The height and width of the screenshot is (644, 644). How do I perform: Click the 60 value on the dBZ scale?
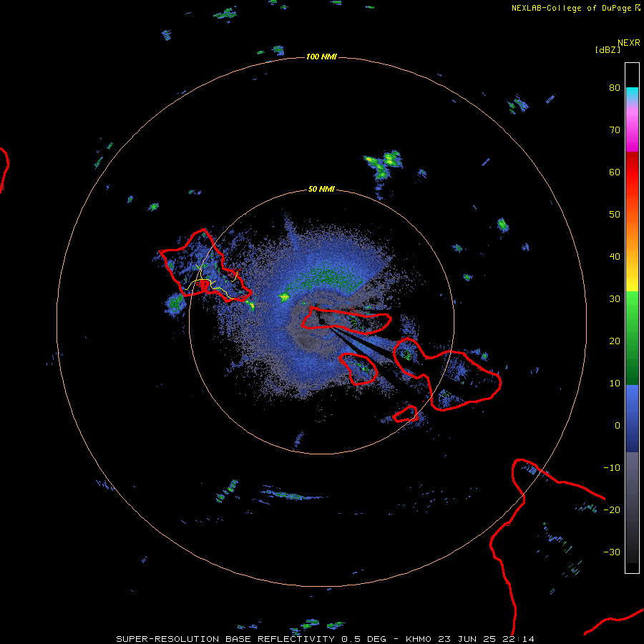tap(615, 172)
